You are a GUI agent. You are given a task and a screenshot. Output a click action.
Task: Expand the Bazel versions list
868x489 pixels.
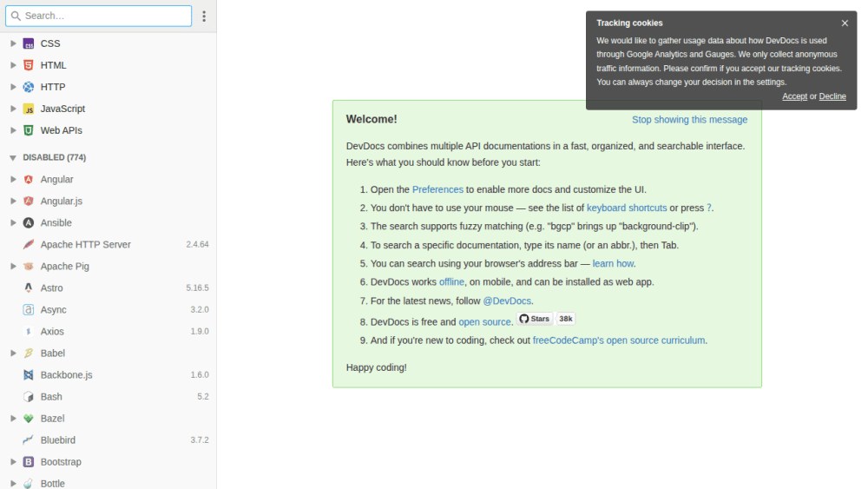13,419
